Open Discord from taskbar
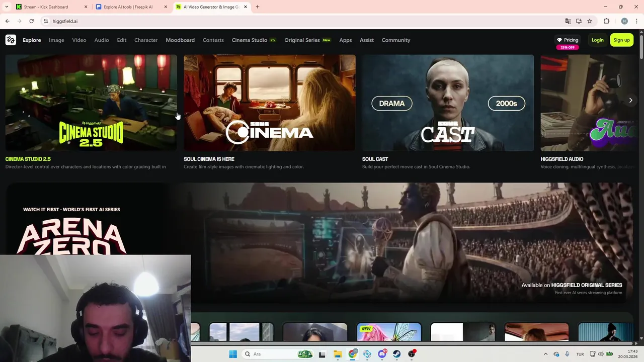Viewport: 644px width, 362px height. (382, 354)
